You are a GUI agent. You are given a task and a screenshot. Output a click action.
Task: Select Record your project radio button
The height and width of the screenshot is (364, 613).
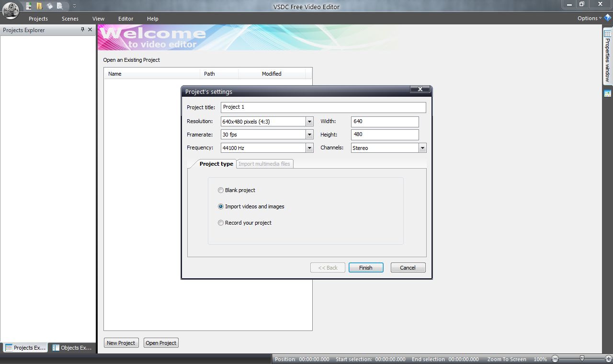pyautogui.click(x=221, y=223)
